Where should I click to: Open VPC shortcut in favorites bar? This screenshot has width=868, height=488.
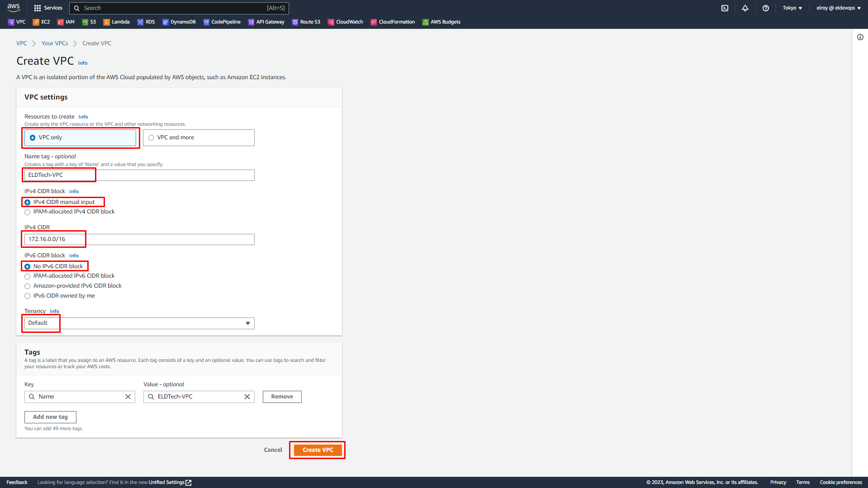17,22
